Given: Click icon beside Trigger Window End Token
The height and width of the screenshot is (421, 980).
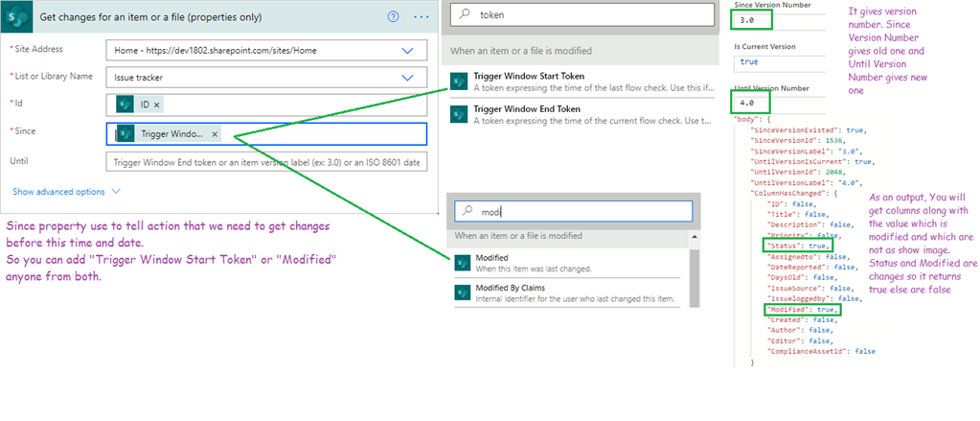Looking at the screenshot, I should click(x=459, y=114).
